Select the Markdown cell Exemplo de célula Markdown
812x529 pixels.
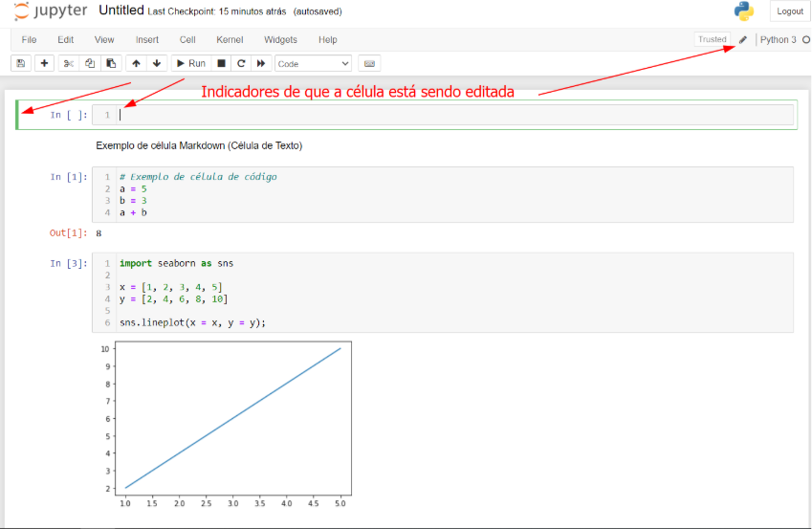point(199,145)
